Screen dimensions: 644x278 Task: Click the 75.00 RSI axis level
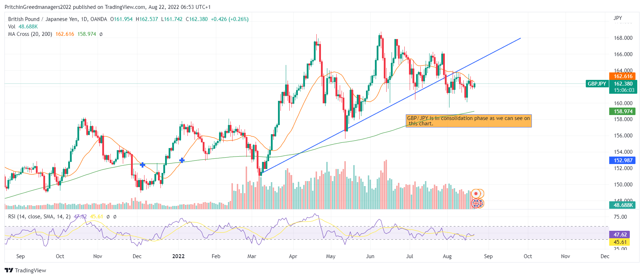(x=620, y=217)
